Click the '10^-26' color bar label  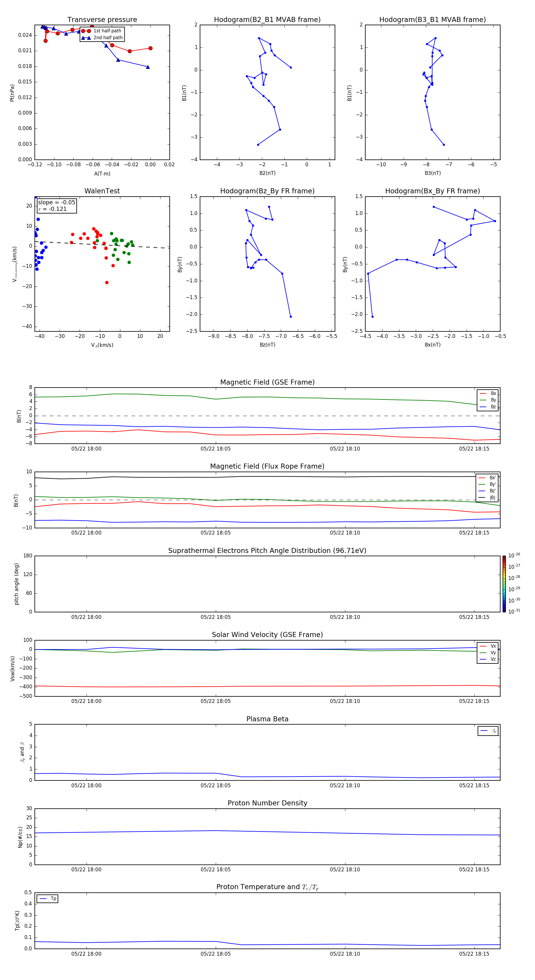click(514, 555)
